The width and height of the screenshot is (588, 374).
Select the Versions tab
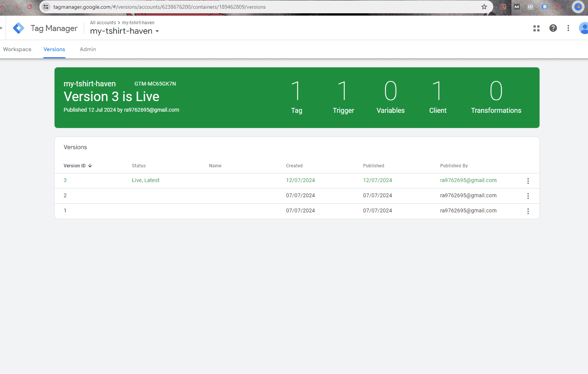(x=54, y=49)
